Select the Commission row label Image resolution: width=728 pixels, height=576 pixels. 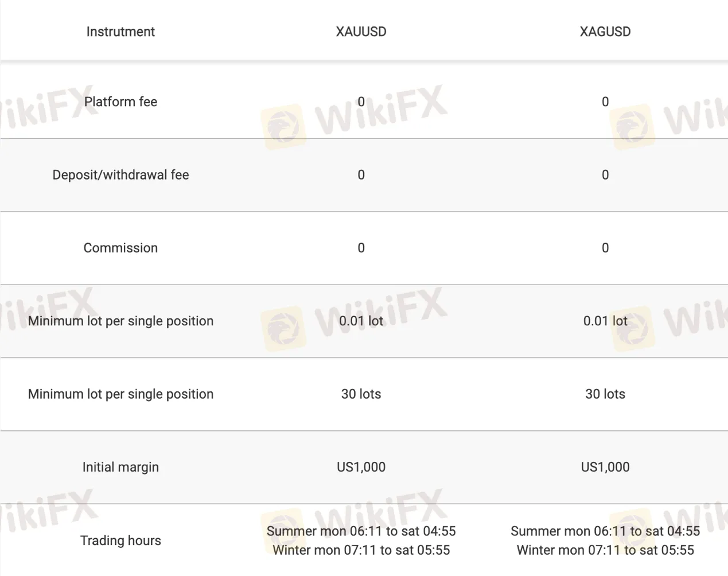coord(120,248)
